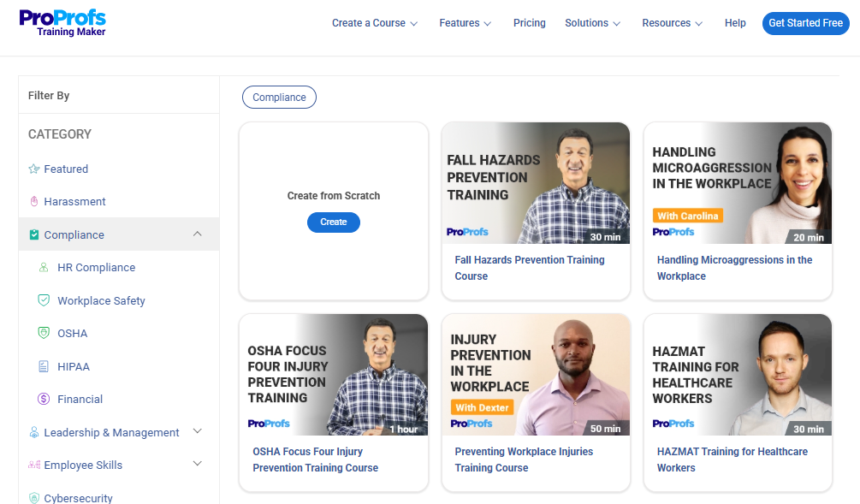Select the Featured category
Viewport: 860px width, 504px height.
pos(66,169)
